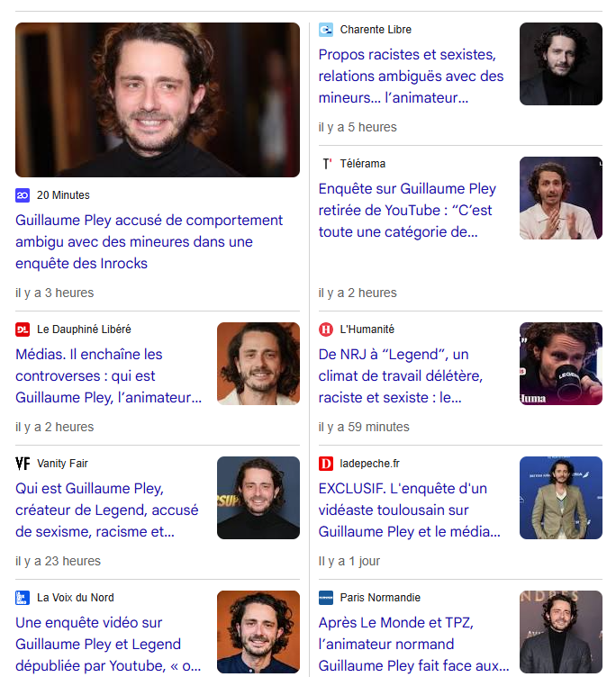The image size is (616, 677).
Task: Open the Charente Libre 'Propos racistes et sexistes' article
Action: click(x=411, y=77)
